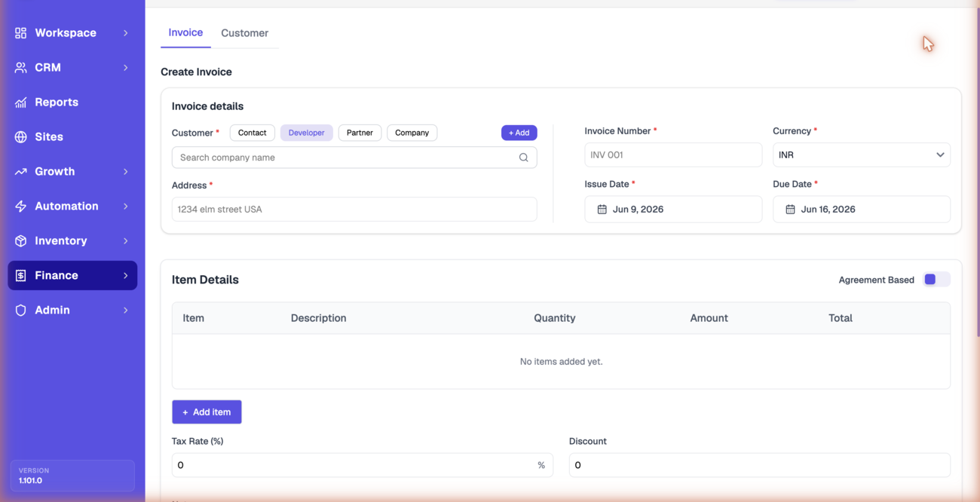The width and height of the screenshot is (980, 502).
Task: Click the Description column header
Action: click(318, 318)
